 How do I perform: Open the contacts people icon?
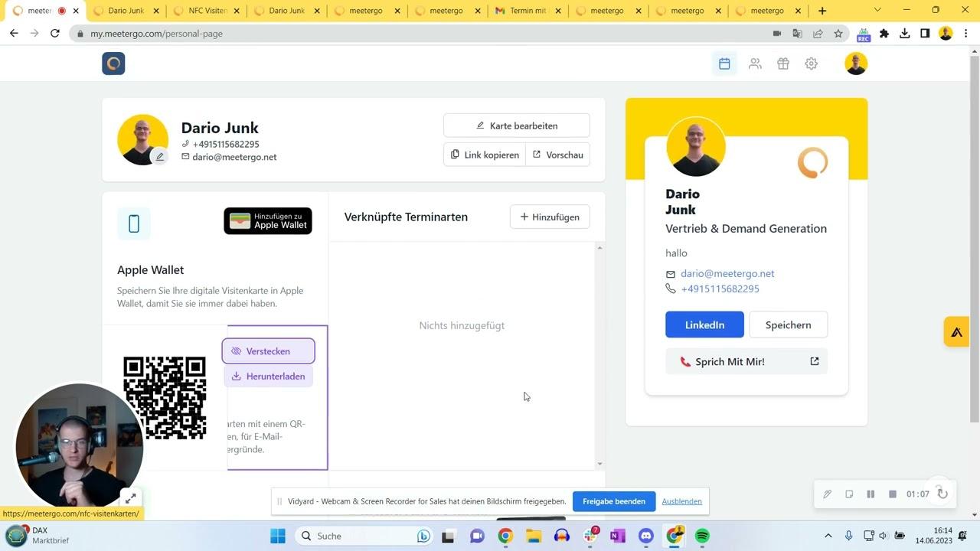[755, 64]
